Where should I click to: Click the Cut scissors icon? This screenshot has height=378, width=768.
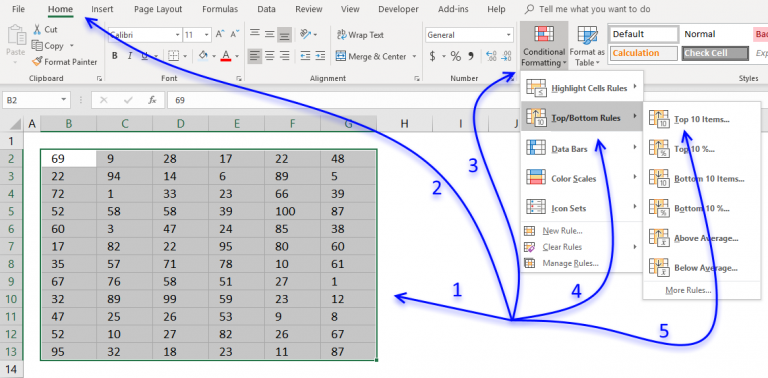coord(37,29)
